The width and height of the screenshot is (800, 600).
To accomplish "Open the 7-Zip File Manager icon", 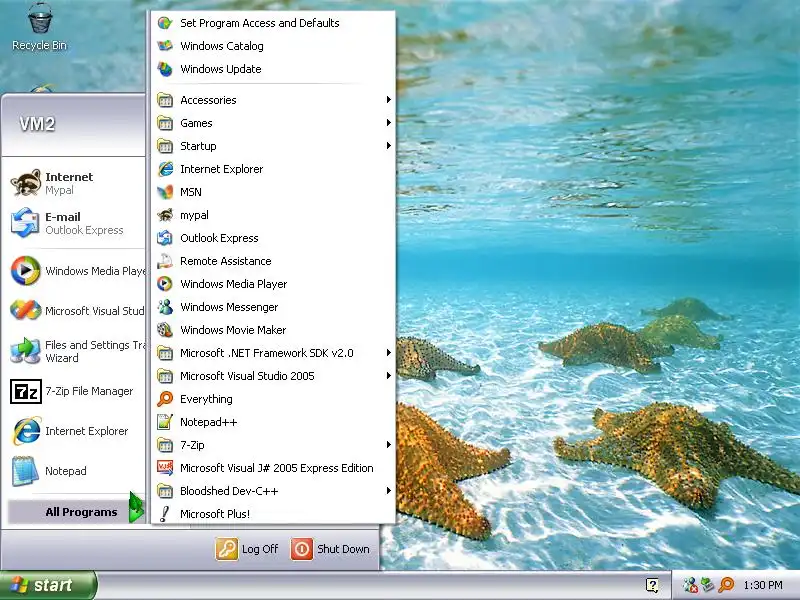I will (x=26, y=391).
